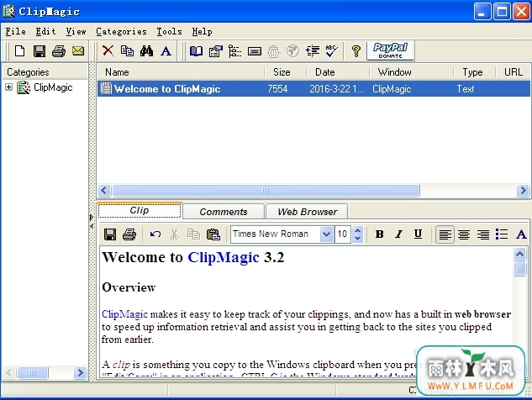Click the PayPal Donate button
This screenshot has width=532, height=400.
390,51
